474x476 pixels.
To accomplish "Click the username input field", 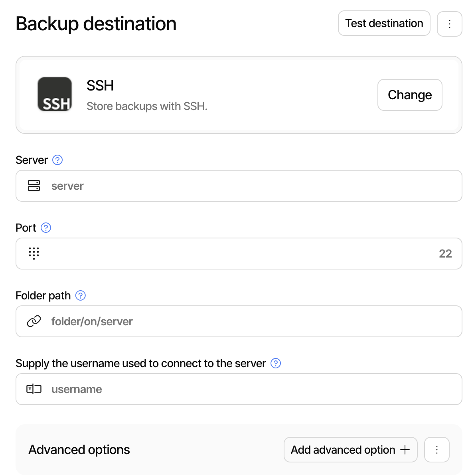I will (199, 389).
